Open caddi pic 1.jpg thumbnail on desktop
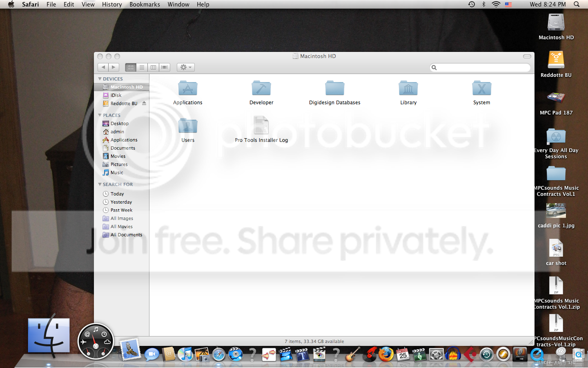This screenshot has width=588, height=368. coord(556,211)
